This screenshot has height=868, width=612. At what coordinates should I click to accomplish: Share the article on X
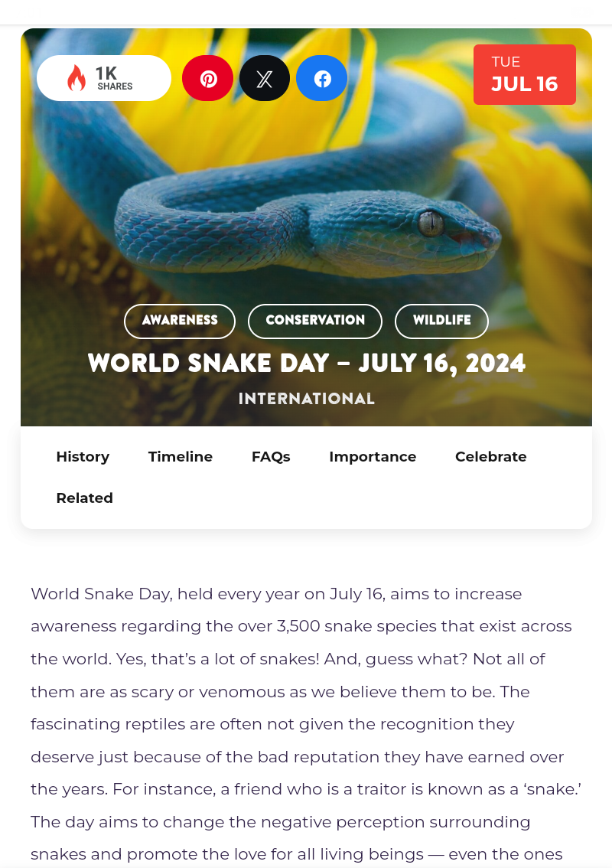click(264, 78)
